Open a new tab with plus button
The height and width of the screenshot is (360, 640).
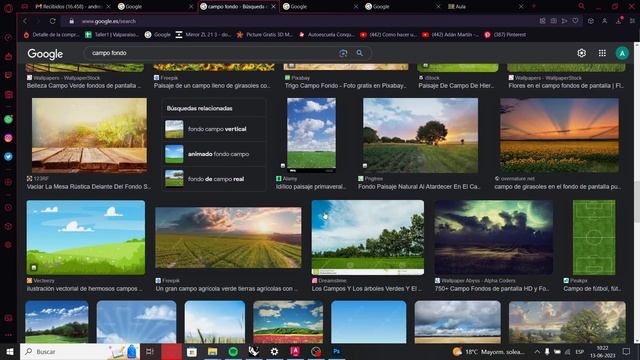point(533,6)
